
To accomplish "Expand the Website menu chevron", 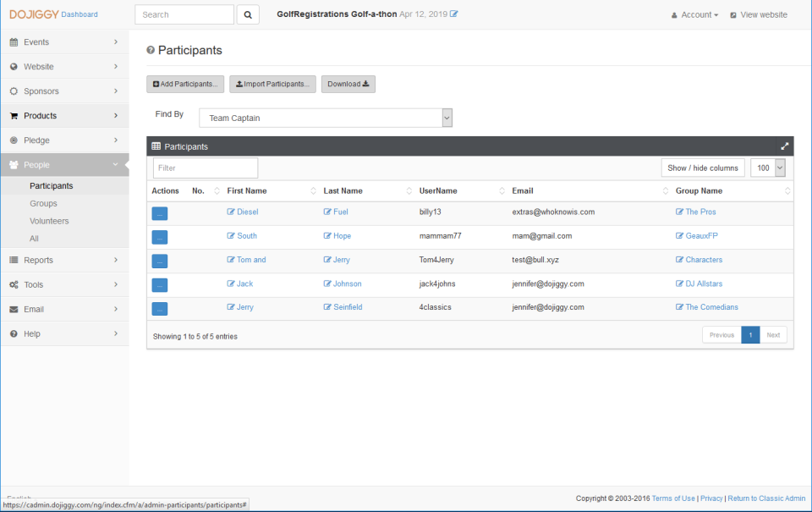I will click(116, 66).
